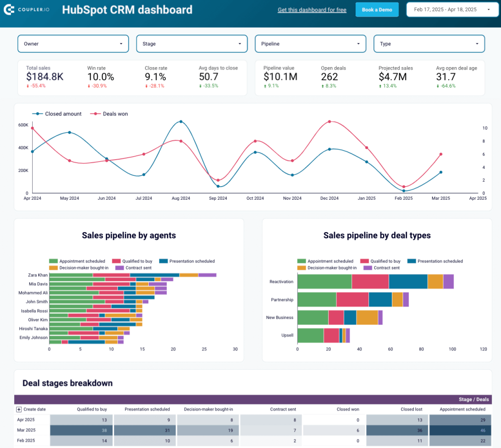The image size is (501, 448).
Task: Toggle Appointment scheduled legend in deal types chart
Action: [325, 261]
